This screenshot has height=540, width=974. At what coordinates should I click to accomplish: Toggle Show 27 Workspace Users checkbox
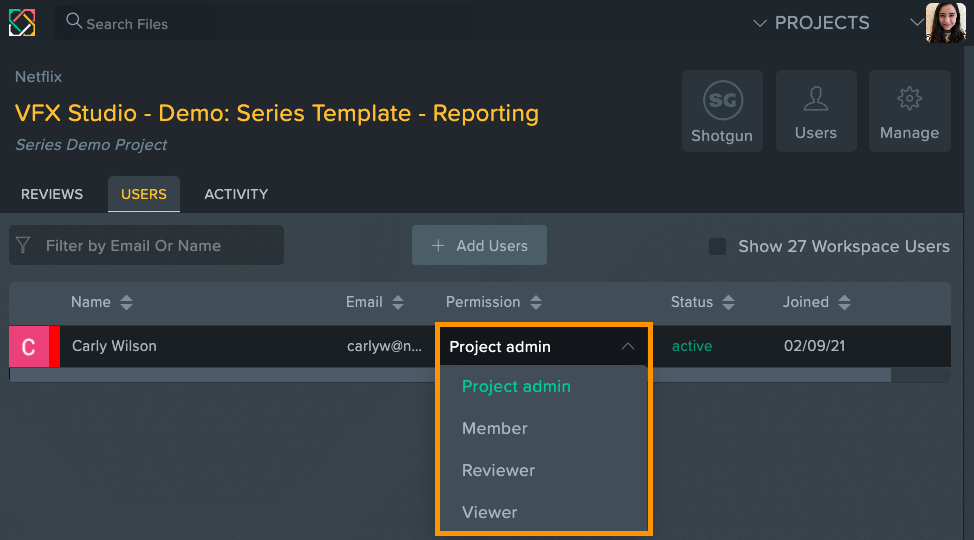click(717, 246)
